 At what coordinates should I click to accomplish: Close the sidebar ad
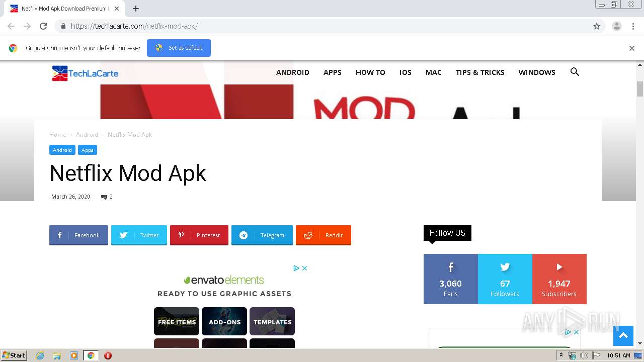(x=576, y=332)
